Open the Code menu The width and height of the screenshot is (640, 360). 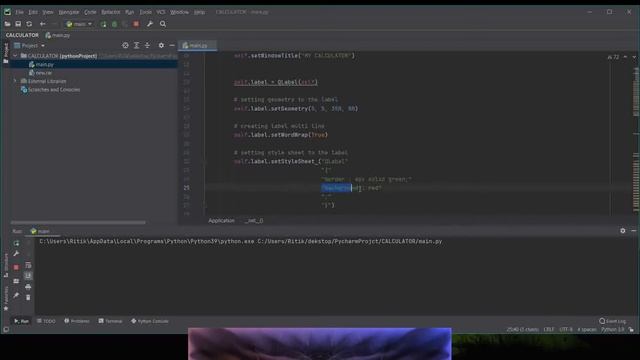click(x=90, y=12)
